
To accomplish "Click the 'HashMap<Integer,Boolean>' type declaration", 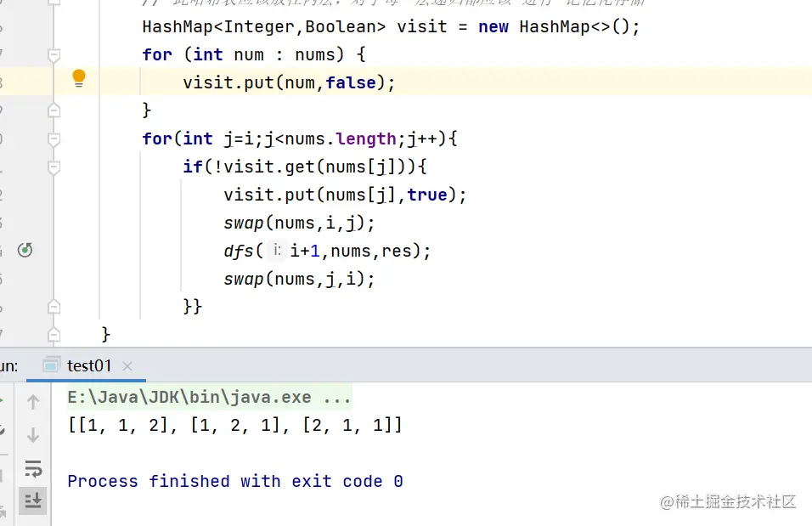I will point(264,27).
